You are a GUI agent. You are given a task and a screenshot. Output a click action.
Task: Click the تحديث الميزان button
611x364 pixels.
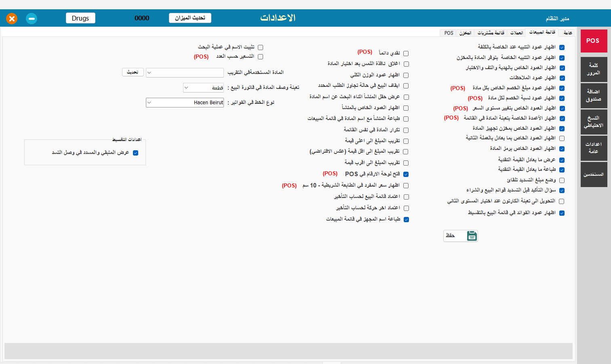point(190,18)
